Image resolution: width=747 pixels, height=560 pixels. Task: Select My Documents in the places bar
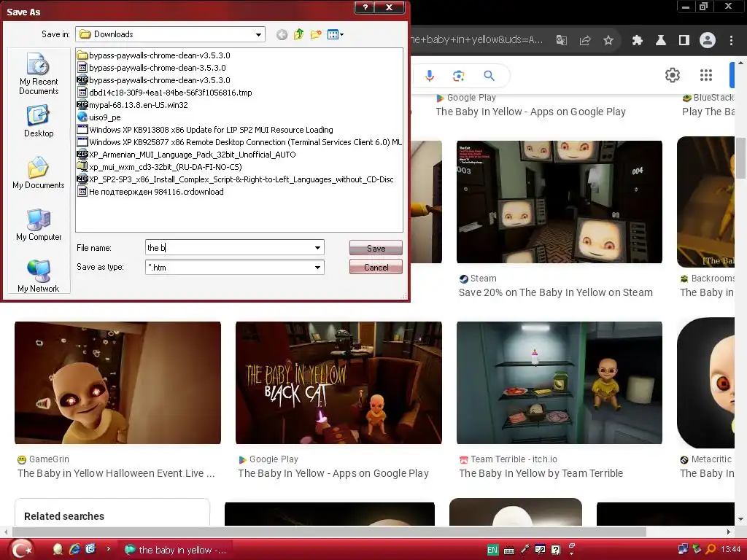[x=39, y=173]
